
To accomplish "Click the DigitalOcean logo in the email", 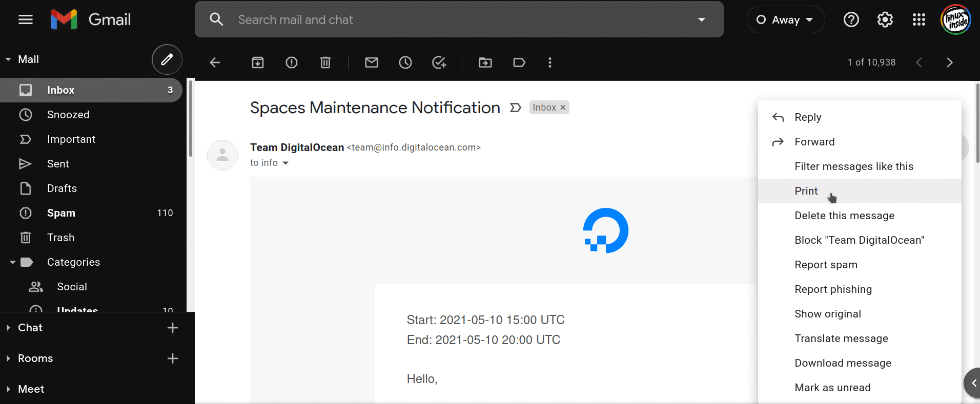I will pyautogui.click(x=606, y=230).
